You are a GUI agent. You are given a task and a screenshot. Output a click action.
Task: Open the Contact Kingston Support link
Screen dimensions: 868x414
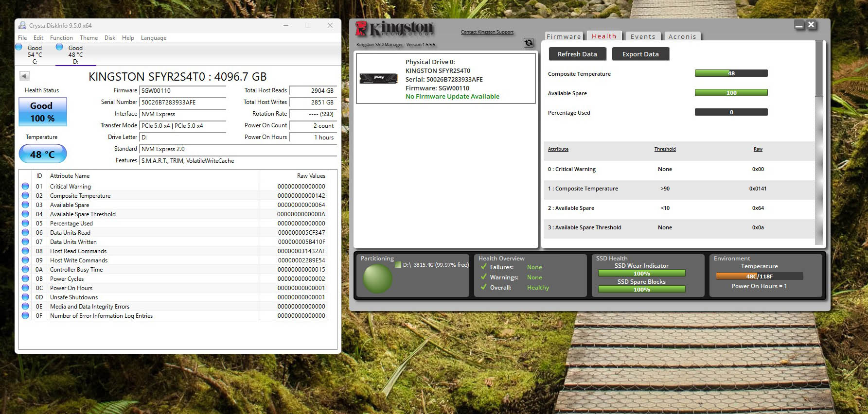click(487, 32)
